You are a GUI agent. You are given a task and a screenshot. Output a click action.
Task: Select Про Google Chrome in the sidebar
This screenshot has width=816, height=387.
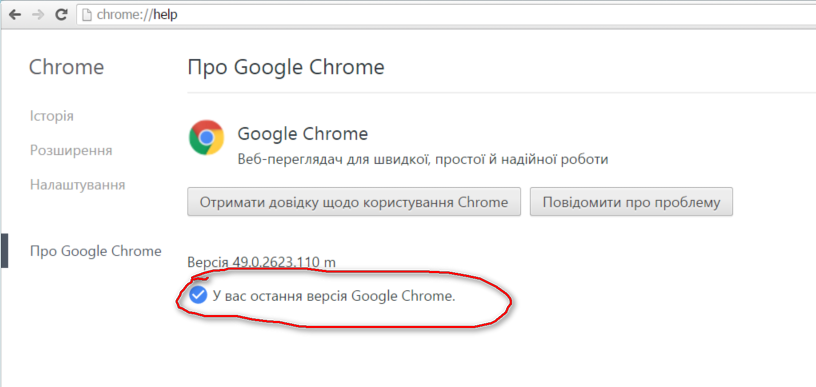point(96,251)
